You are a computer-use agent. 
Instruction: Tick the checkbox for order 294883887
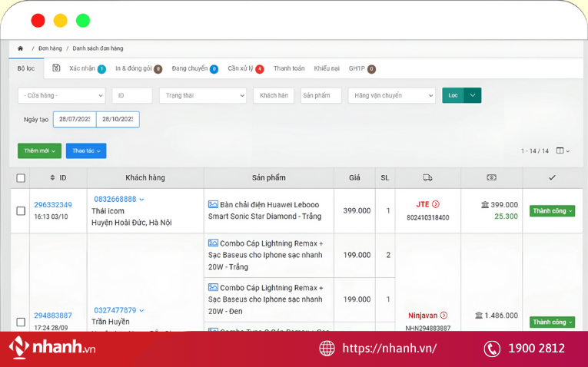click(x=21, y=322)
